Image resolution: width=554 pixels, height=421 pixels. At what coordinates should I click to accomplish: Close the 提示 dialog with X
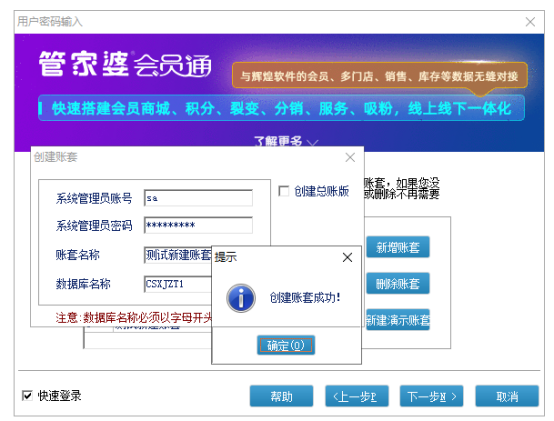pyautogui.click(x=347, y=257)
